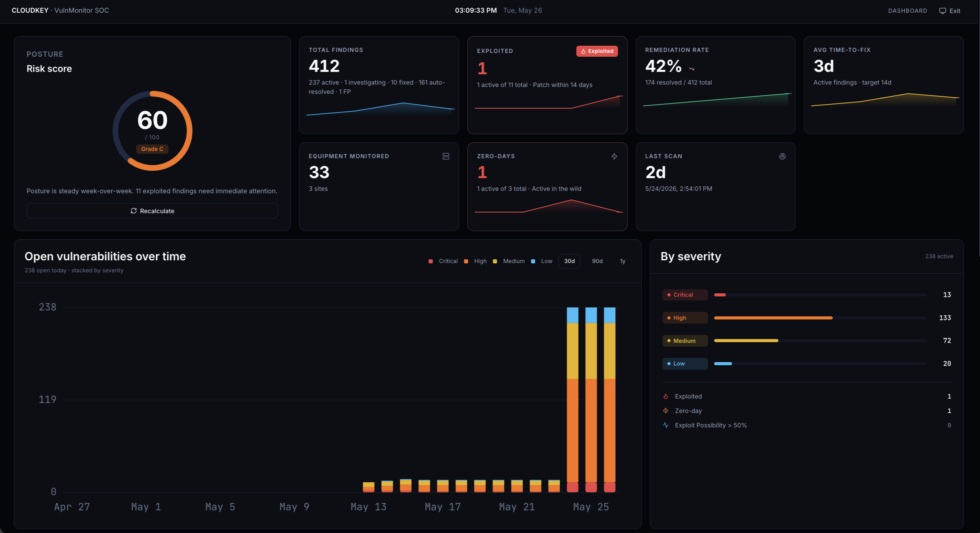Click the Zero-day count row label
The image size is (980, 533).
point(688,411)
